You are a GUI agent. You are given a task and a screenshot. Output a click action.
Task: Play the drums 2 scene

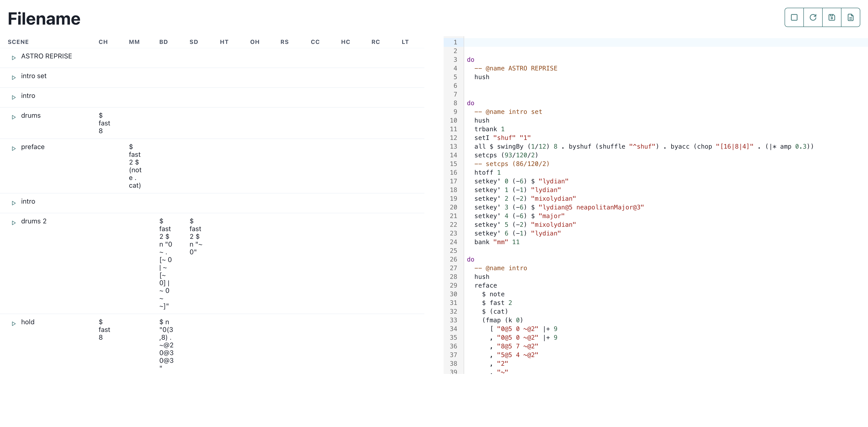pos(14,223)
